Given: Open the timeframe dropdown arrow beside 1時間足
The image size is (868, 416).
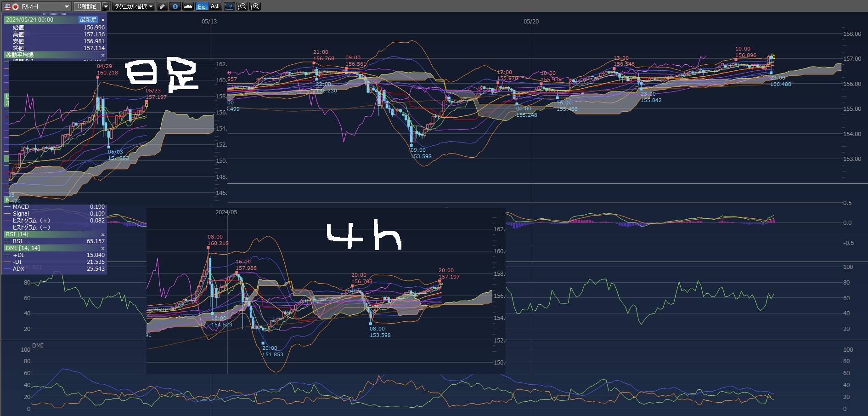Looking at the screenshot, I should pos(106,6).
